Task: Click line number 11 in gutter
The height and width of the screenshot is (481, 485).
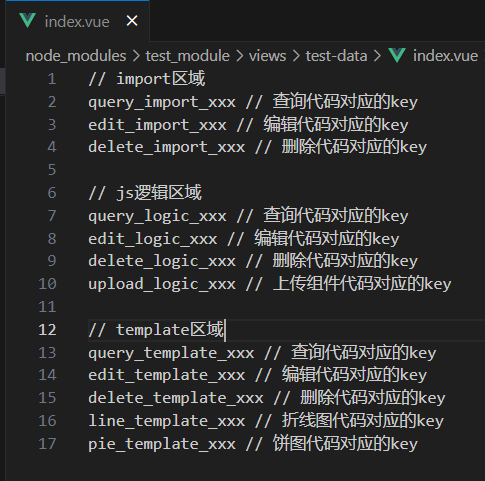Action: pyautogui.click(x=47, y=307)
